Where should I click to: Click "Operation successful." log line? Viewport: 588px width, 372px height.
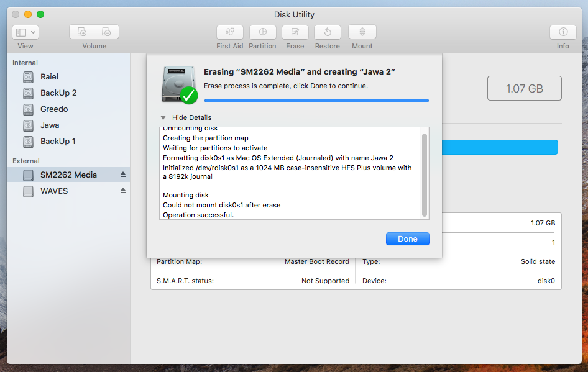pyautogui.click(x=198, y=215)
